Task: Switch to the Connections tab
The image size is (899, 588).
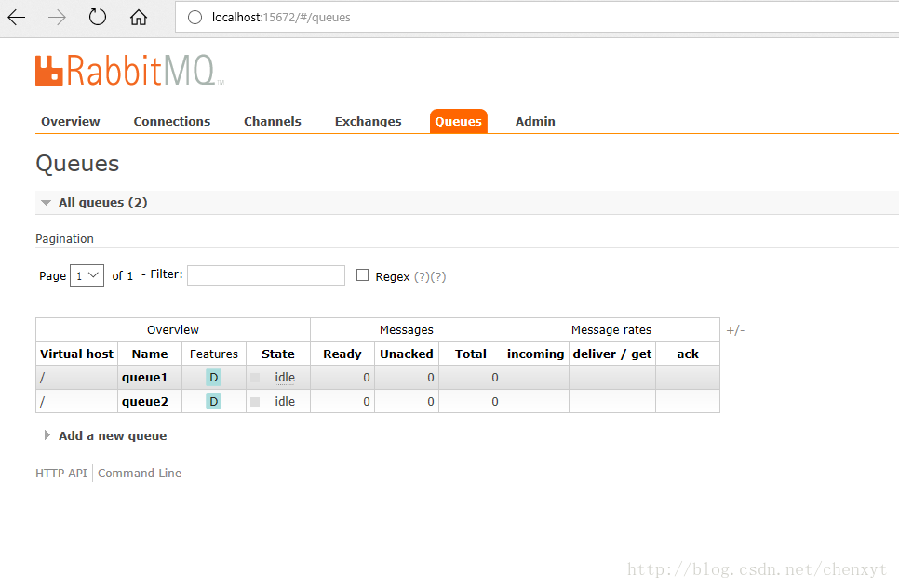Action: 172,122
